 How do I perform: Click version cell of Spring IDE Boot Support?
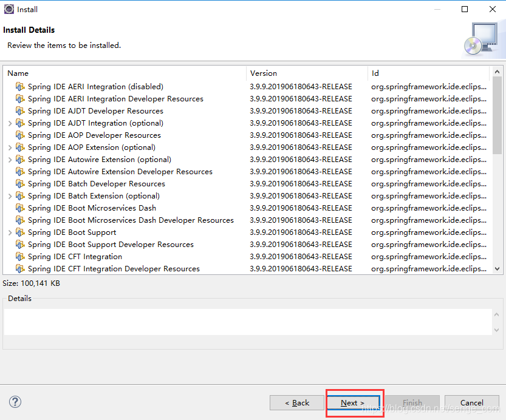point(301,232)
